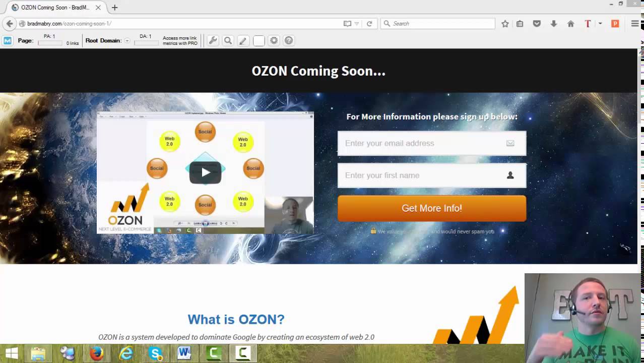Click the PA page authority bar

[50, 43]
